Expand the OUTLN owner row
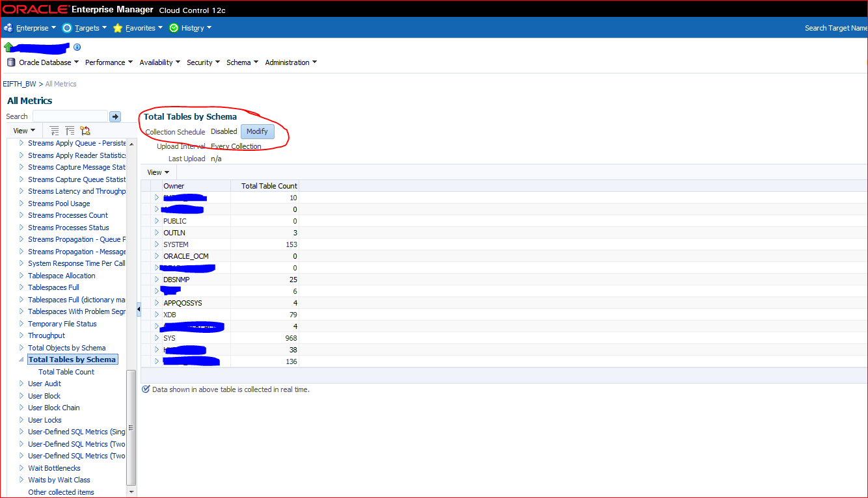This screenshot has height=498, width=868. [157, 233]
